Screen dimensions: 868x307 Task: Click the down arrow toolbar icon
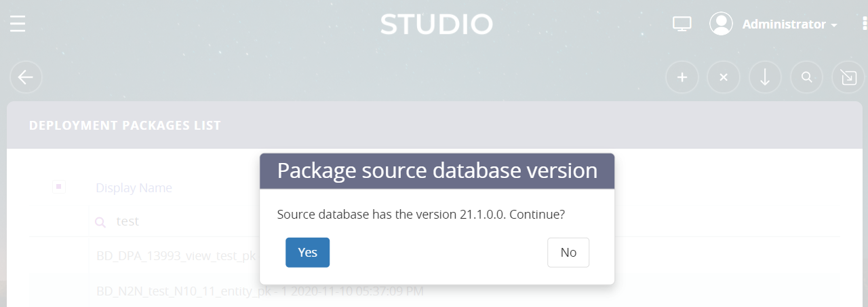765,77
